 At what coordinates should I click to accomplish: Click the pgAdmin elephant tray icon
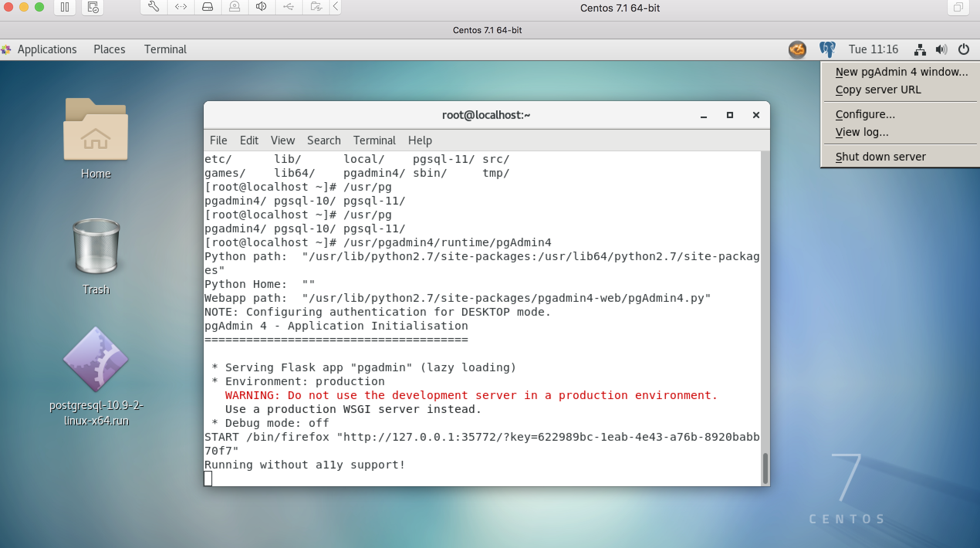[827, 49]
